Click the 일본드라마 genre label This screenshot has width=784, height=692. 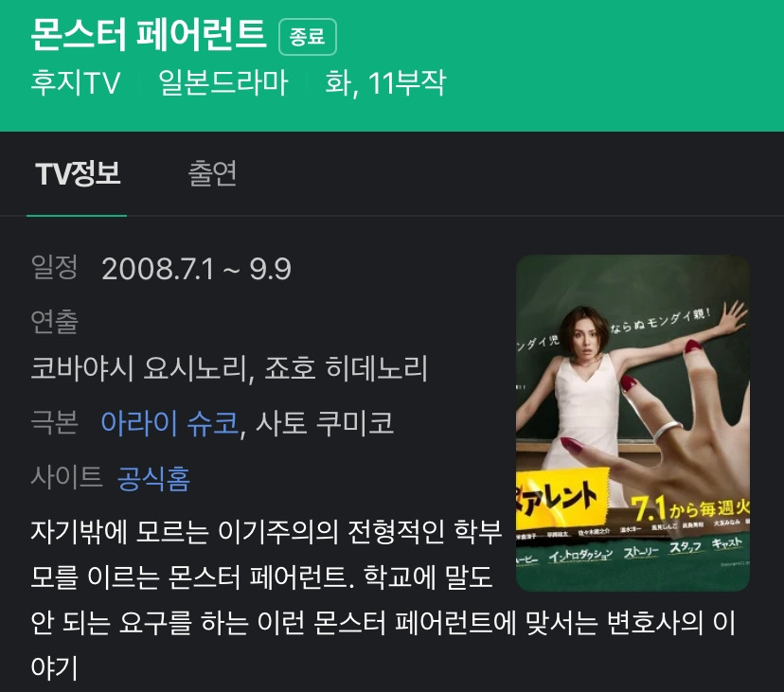click(x=223, y=82)
